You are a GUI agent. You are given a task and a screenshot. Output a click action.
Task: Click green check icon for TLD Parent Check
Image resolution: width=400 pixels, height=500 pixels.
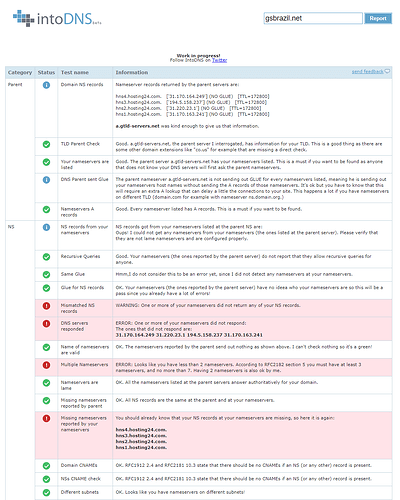[x=46, y=144]
